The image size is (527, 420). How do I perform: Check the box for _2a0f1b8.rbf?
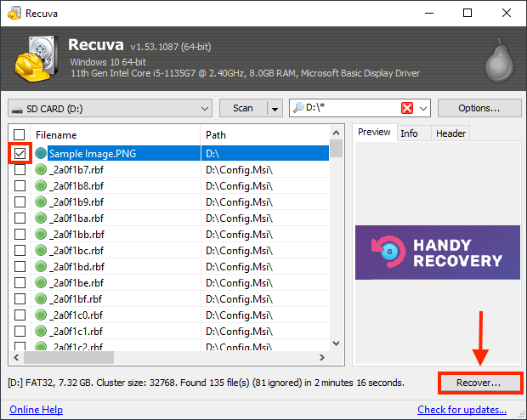coord(20,185)
